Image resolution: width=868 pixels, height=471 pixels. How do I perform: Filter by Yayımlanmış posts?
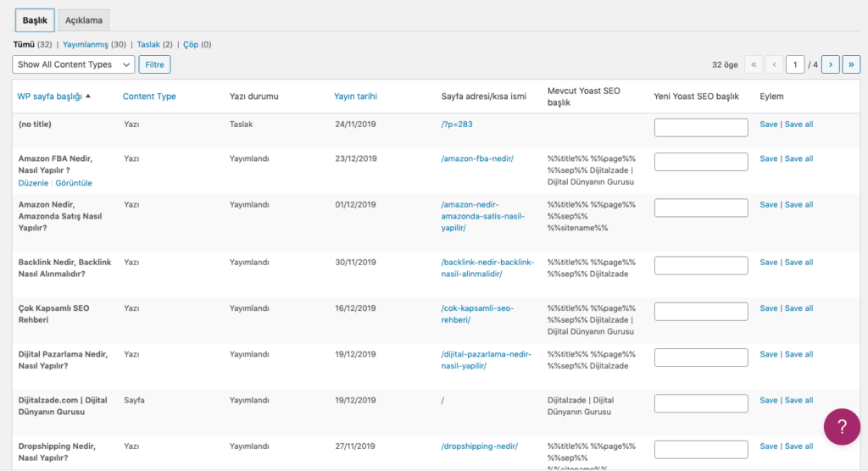click(x=83, y=44)
